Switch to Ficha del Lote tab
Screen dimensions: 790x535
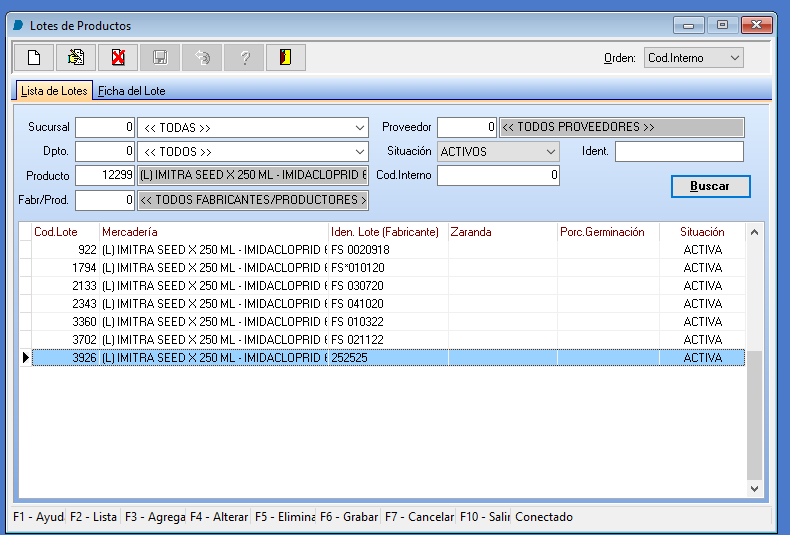coord(131,91)
